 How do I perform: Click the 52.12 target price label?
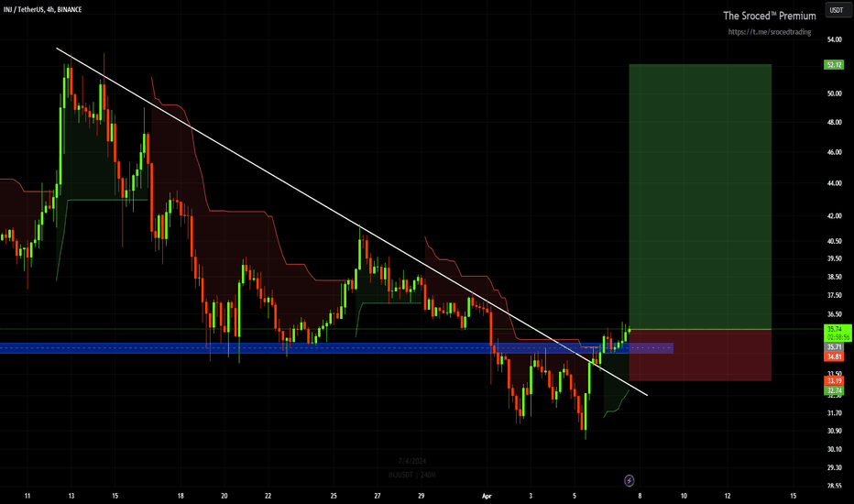(x=835, y=65)
